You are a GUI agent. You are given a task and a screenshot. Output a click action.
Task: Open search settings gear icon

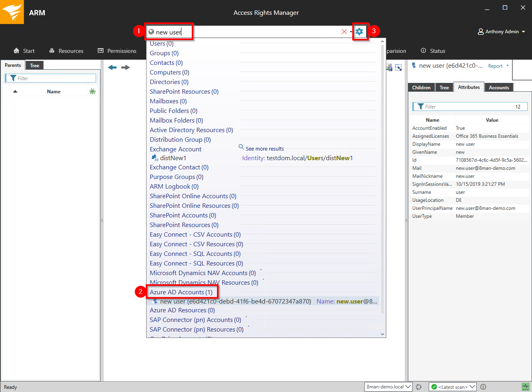click(x=359, y=32)
